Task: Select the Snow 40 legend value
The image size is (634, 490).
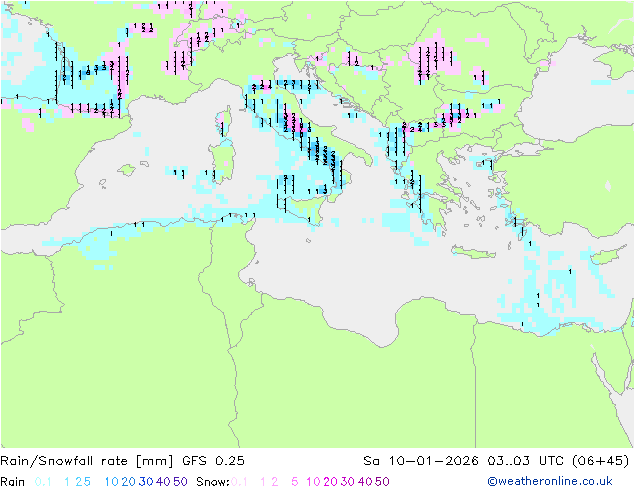Action: 365,482
